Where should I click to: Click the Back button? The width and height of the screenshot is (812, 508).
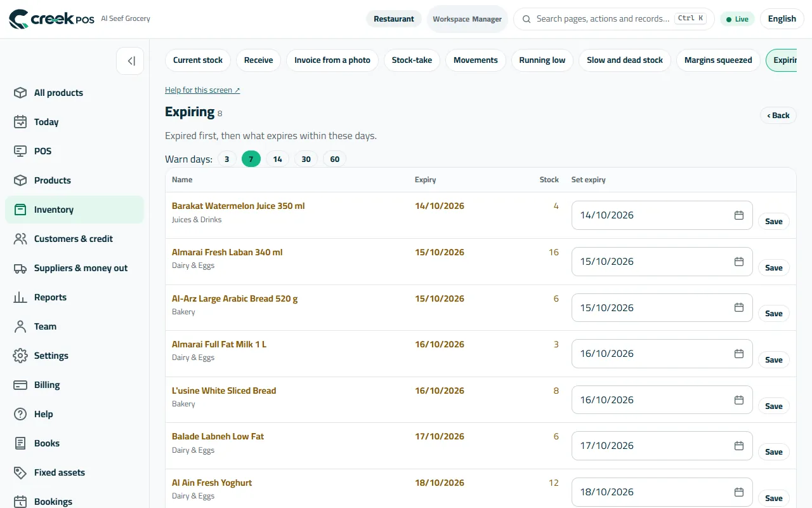778,116
